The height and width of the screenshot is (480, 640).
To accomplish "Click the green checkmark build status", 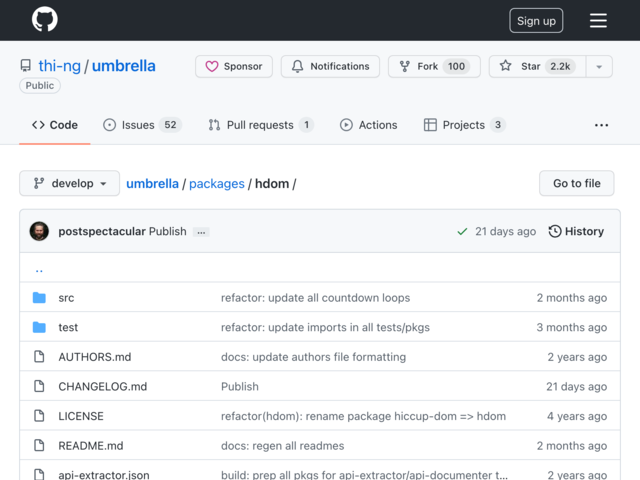I will 462,232.
